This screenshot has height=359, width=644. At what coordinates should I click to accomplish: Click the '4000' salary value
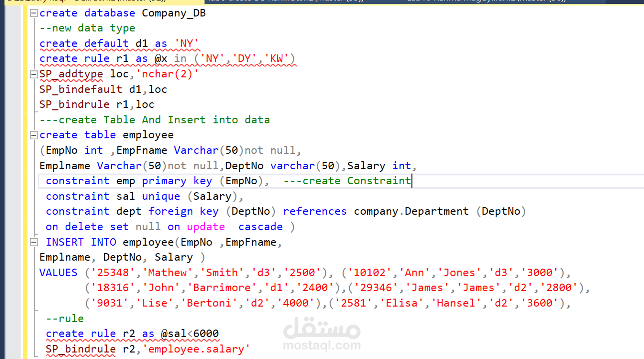[x=296, y=303]
